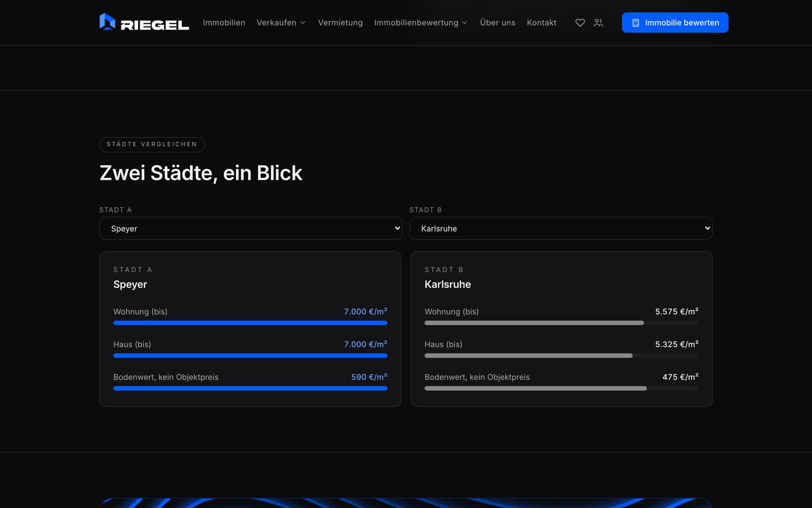This screenshot has width=812, height=508.
Task: Open the user account icon
Action: [x=598, y=23]
